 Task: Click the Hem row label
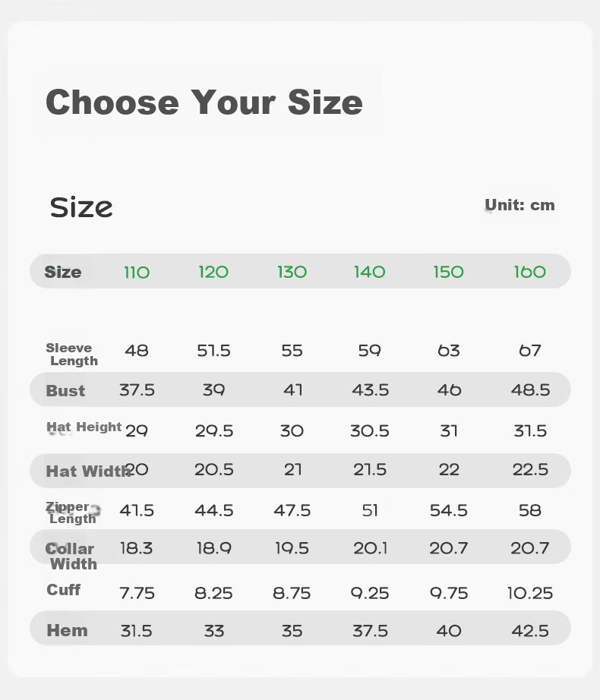tap(67, 631)
